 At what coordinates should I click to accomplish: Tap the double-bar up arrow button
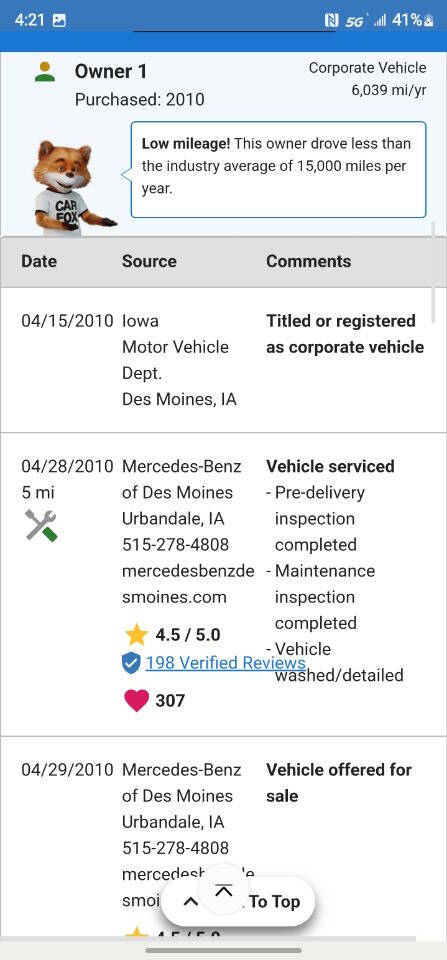[x=224, y=891]
